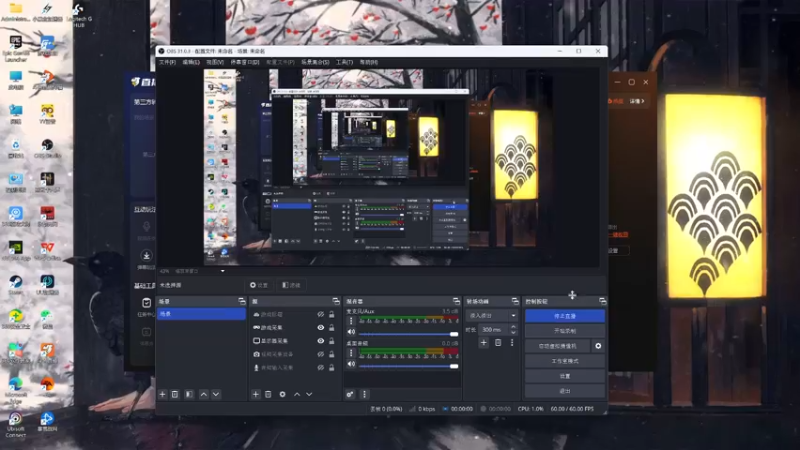Pop out the Controls dock panel

603,302
